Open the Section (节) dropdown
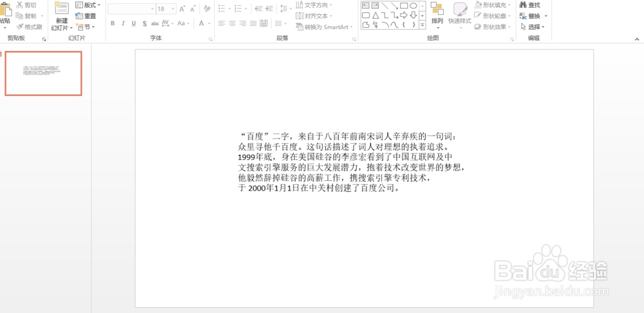644x313 pixels. [86, 27]
